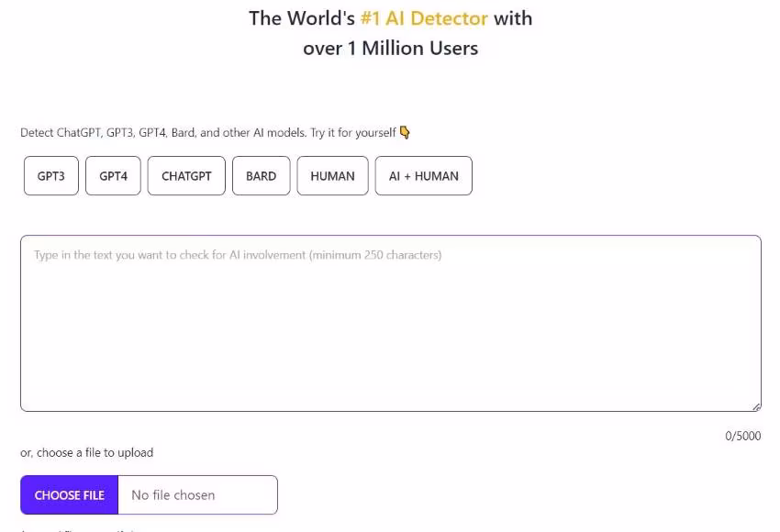
Task: Select the GPT4 sample button
Action: click(113, 176)
